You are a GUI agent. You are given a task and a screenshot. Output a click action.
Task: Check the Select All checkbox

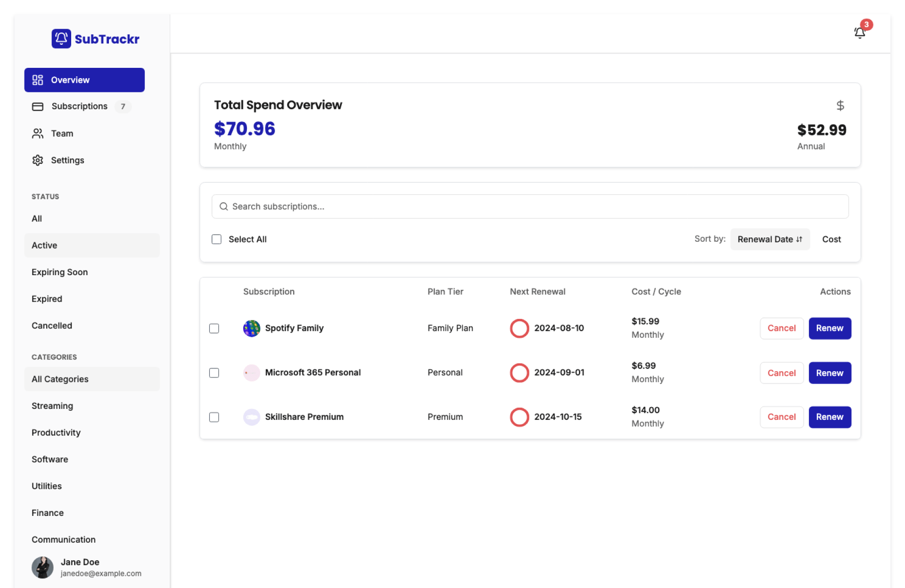(x=216, y=239)
